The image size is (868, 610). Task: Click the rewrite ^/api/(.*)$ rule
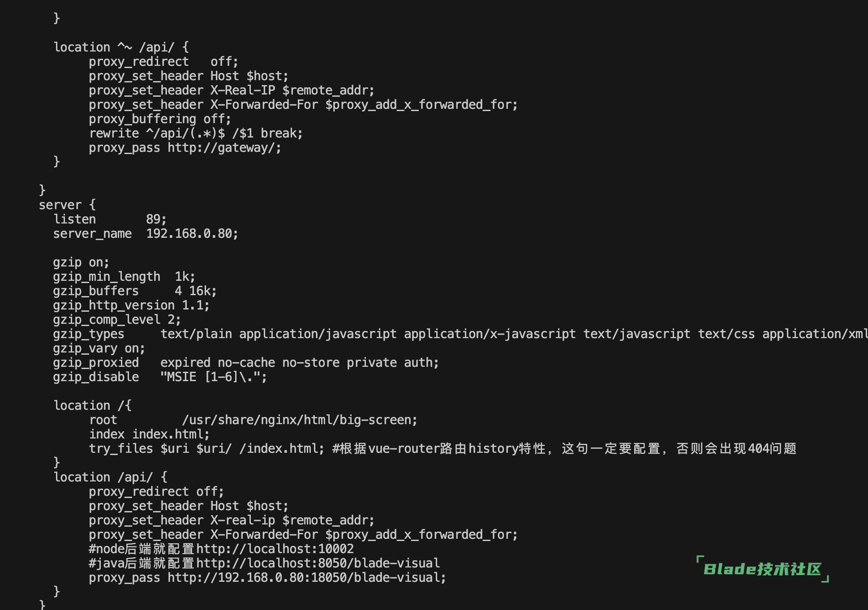click(195, 133)
